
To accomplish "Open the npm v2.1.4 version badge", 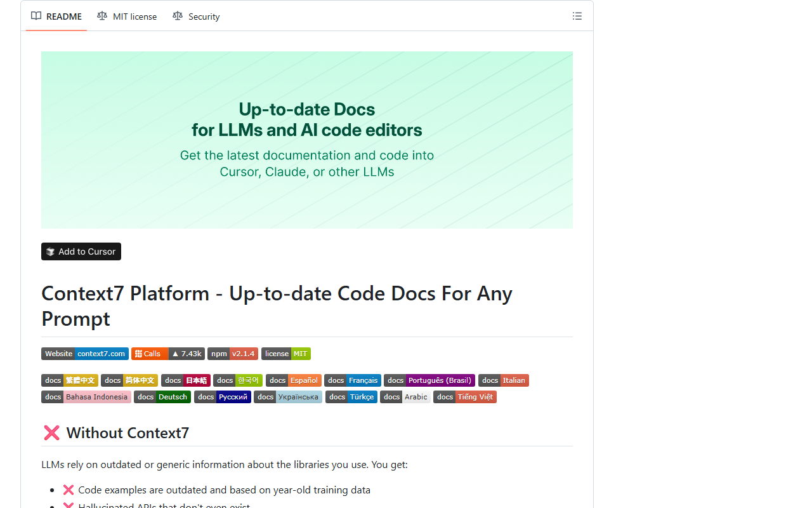I will [232, 354].
